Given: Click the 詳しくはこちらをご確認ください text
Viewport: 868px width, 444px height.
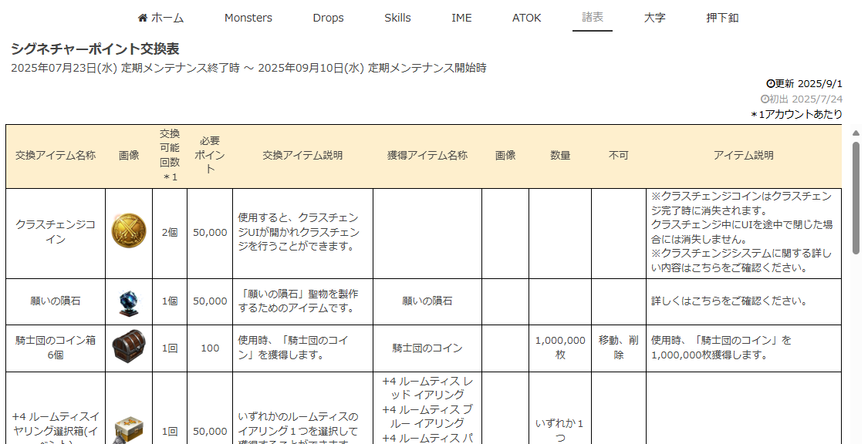Looking at the screenshot, I should pos(729,301).
